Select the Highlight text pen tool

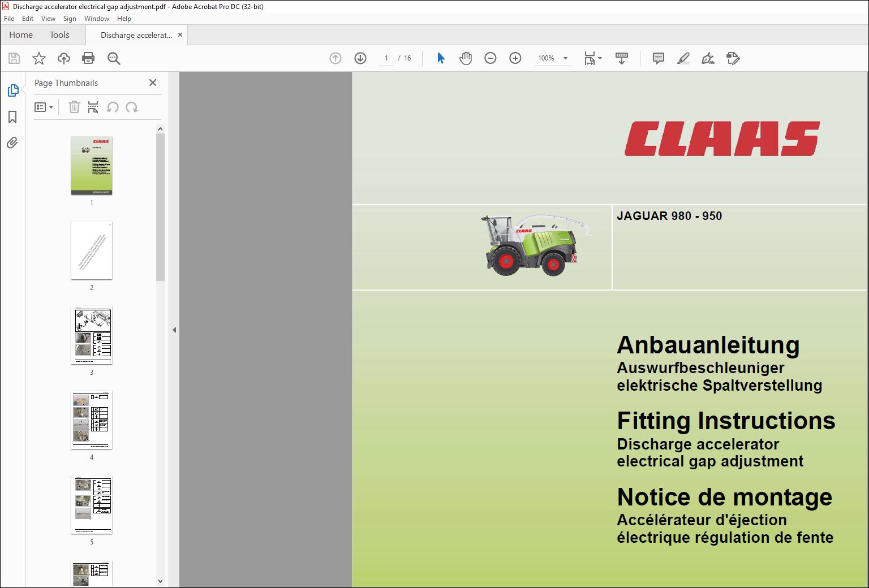[683, 58]
